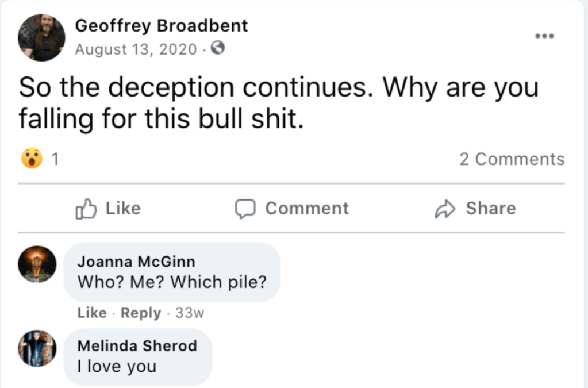View who reacted via reaction count
The width and height of the screenshot is (588, 388).
[x=55, y=159]
